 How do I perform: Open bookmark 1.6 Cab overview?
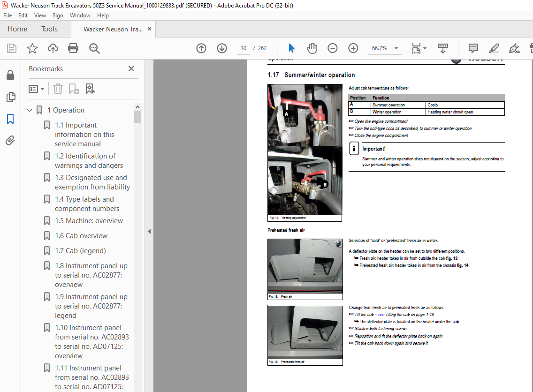click(81, 236)
